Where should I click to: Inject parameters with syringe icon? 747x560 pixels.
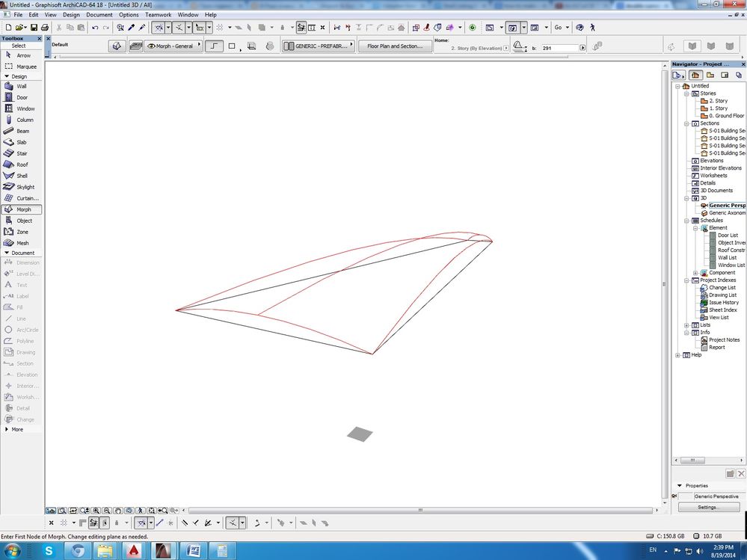click(142, 28)
